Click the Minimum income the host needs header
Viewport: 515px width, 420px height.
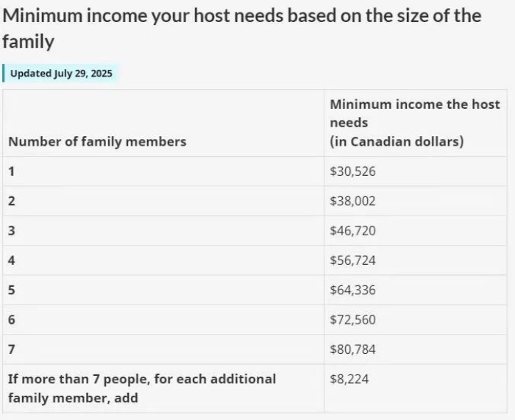click(414, 123)
